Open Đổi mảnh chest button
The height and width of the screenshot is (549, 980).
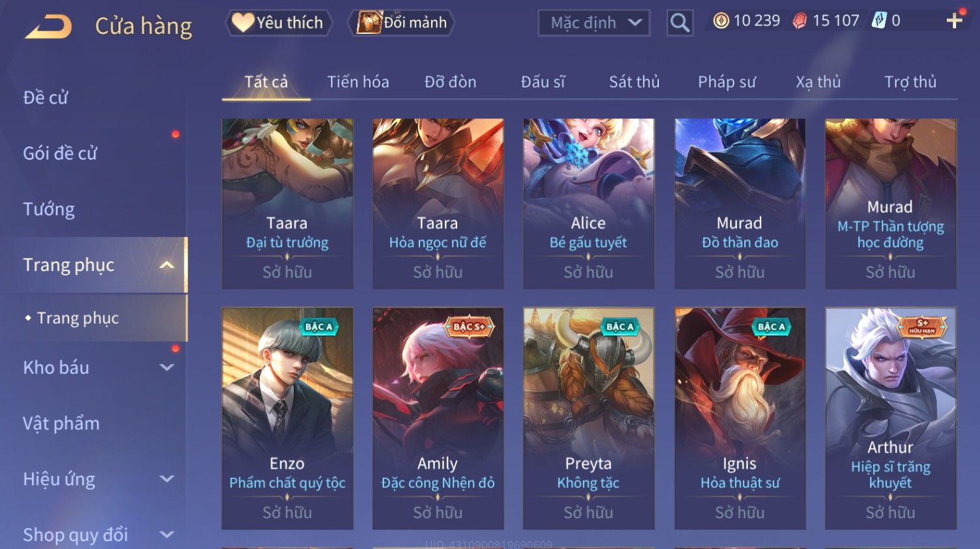[x=401, y=23]
